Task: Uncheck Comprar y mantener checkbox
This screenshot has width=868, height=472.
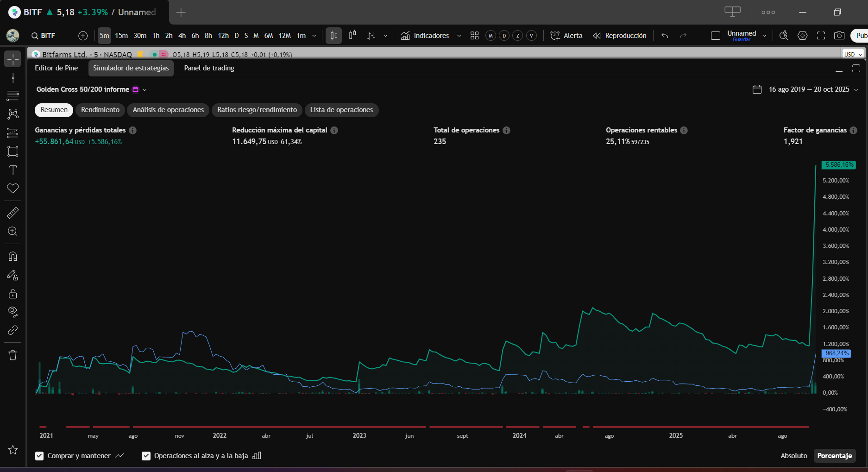Action: coord(39,456)
